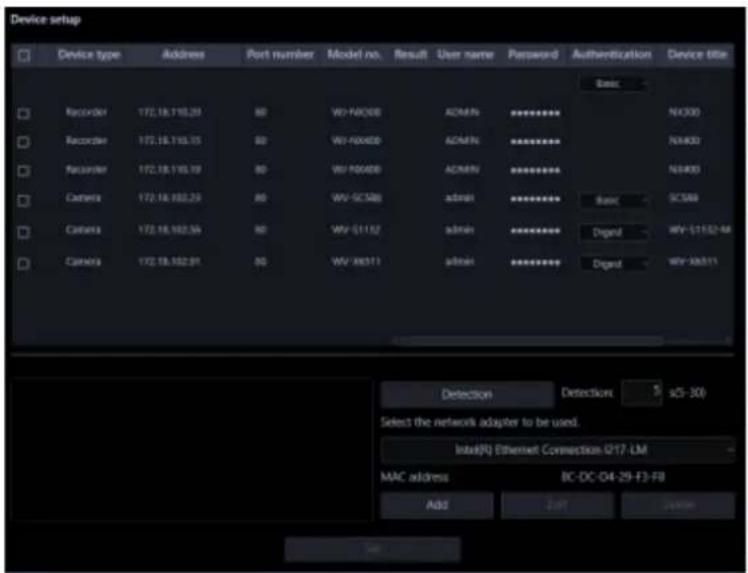Click the address 172.18.102.23 in the SC588 row
748x573 pixels.
pyautogui.click(x=170, y=198)
